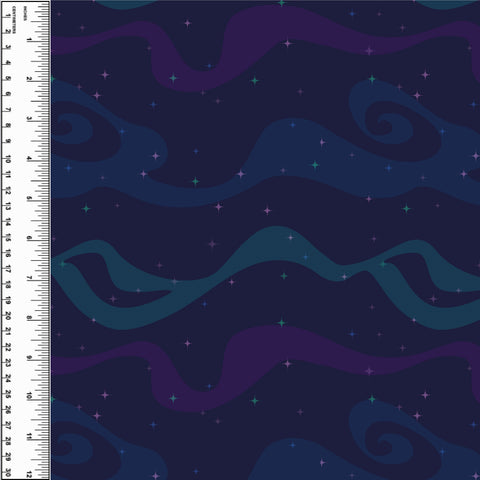Screen dimensions: 480x480
Task: Click the 15 centimeter number on ruler
Action: click(x=8, y=237)
